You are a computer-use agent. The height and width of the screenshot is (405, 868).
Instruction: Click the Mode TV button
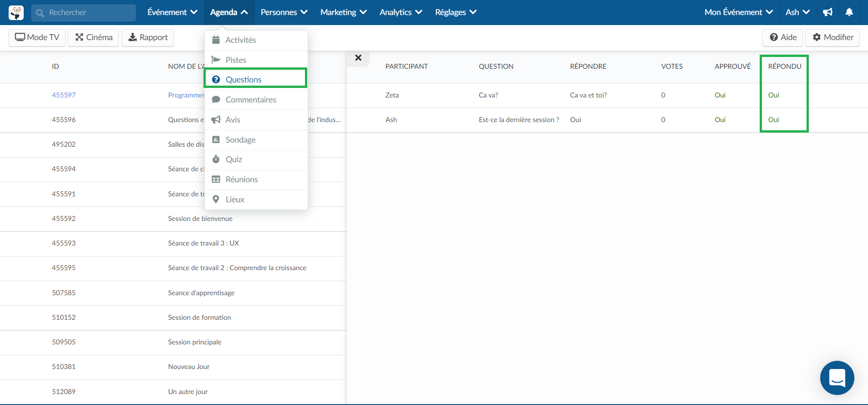[37, 37]
